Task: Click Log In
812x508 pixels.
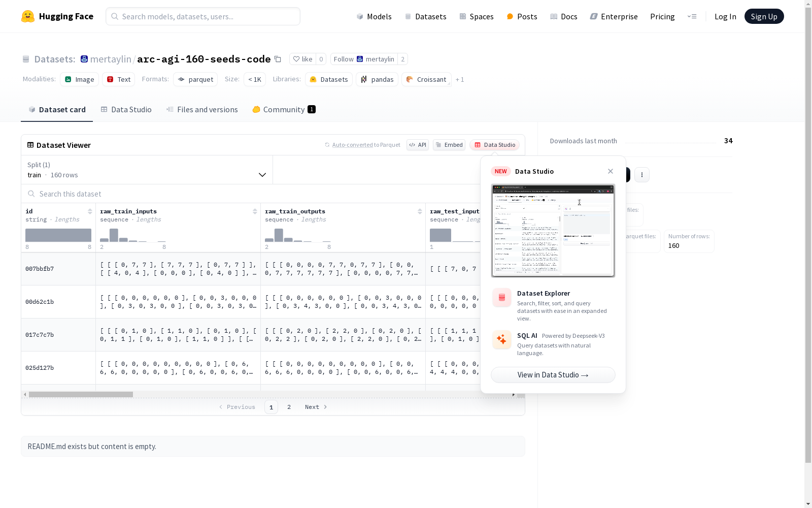Action: [725, 16]
